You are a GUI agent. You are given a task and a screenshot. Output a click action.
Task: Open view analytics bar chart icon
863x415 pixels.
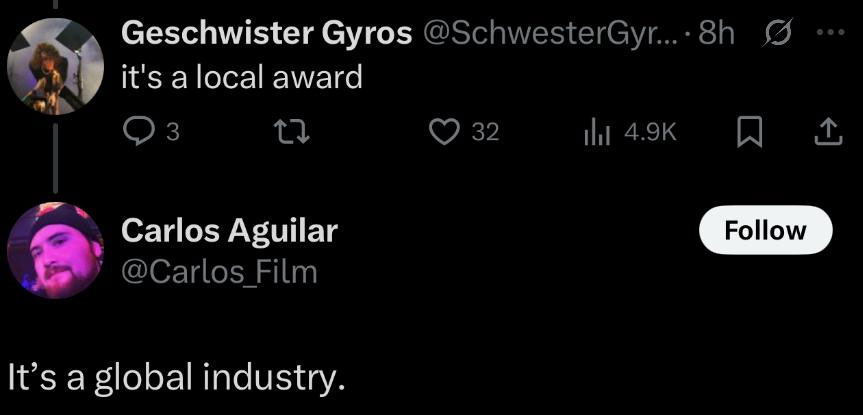tap(597, 132)
